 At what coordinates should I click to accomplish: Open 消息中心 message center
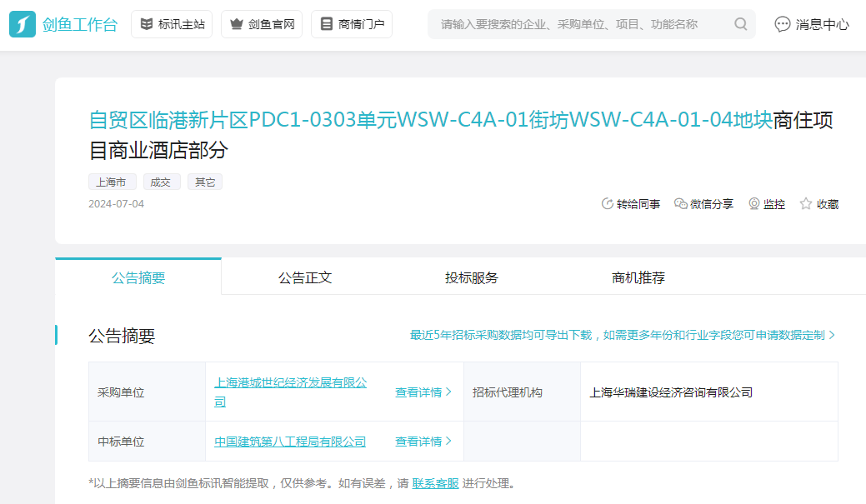[811, 24]
